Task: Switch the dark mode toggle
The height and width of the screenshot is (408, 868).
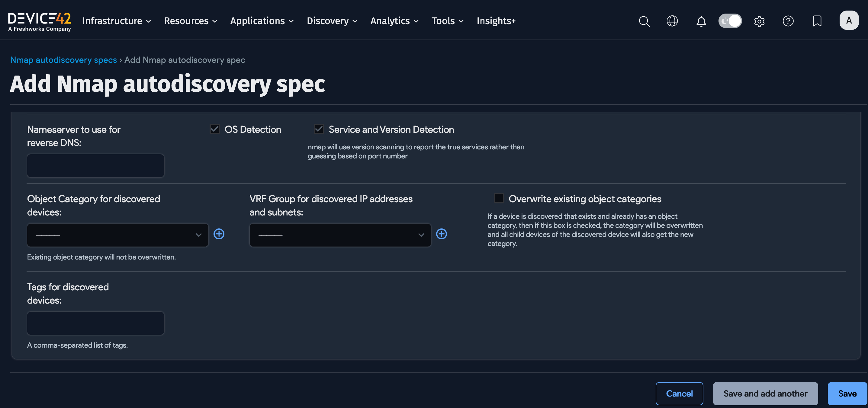Action: click(730, 21)
